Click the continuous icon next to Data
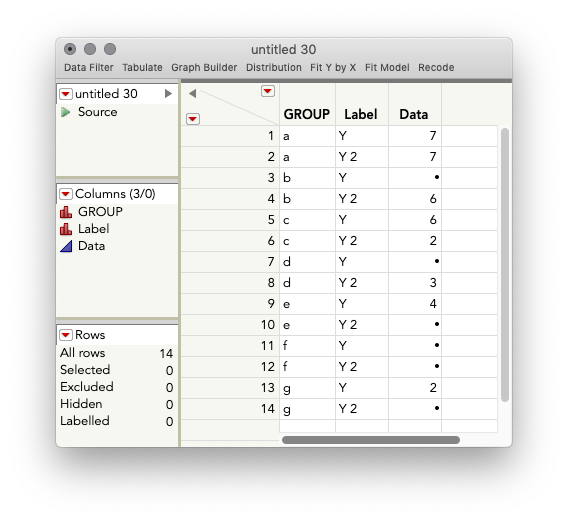The height and width of the screenshot is (521, 568). click(x=66, y=246)
